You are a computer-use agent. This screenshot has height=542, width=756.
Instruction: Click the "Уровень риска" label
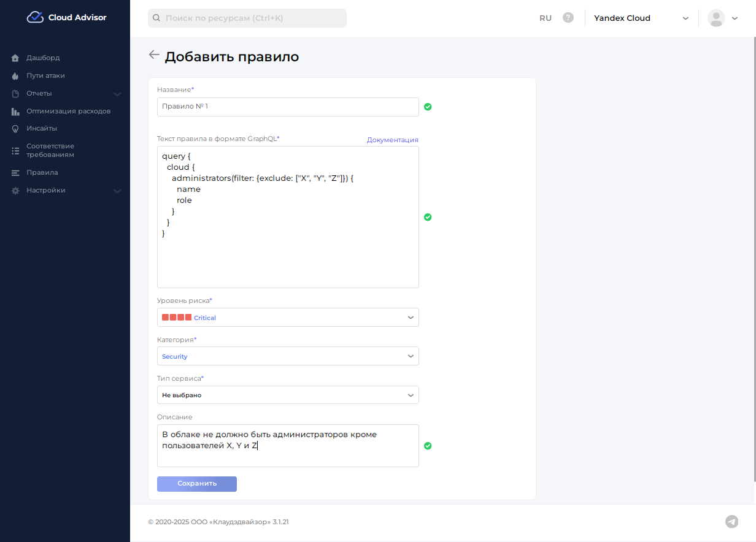click(185, 300)
